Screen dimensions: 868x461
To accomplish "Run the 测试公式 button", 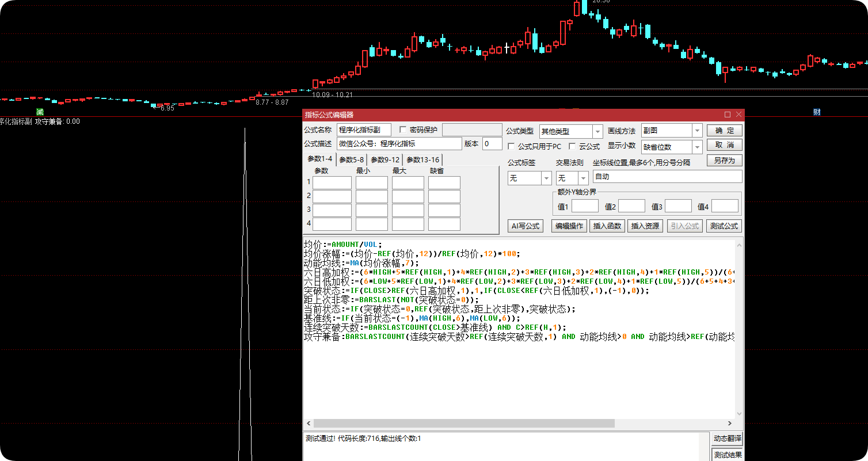I will tap(724, 226).
